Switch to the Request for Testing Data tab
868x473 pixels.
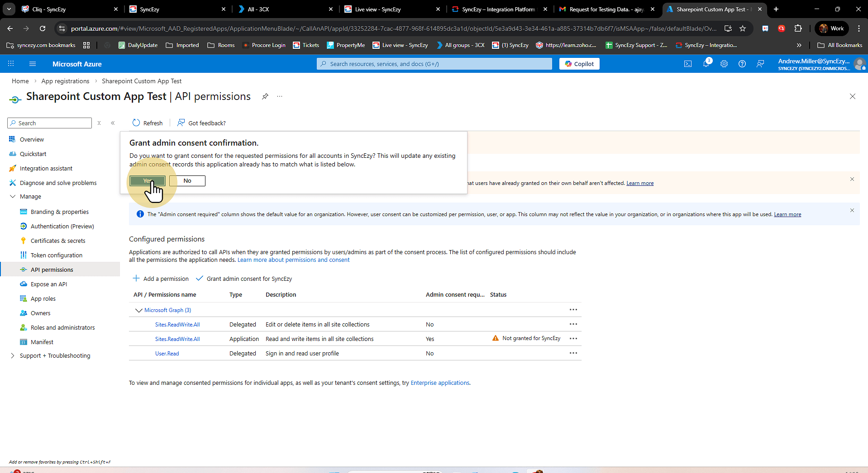[x=606, y=9]
